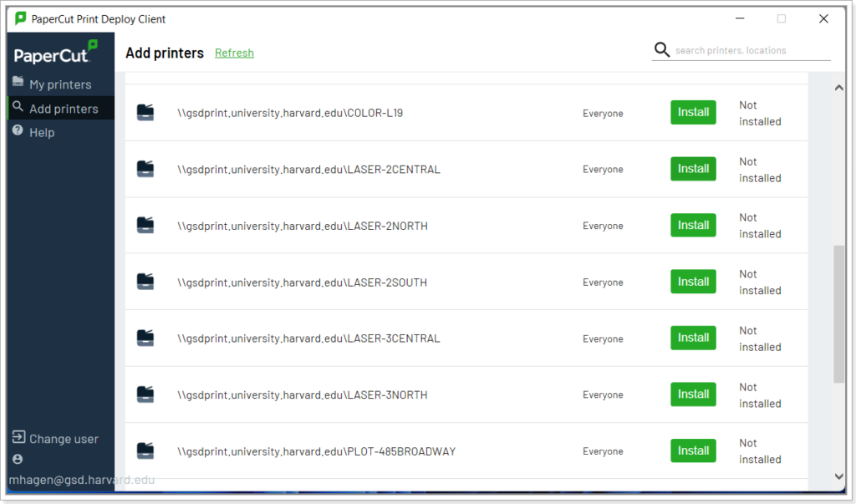This screenshot has width=856, height=504.
Task: Select Add printers in sidebar
Action: [64, 109]
